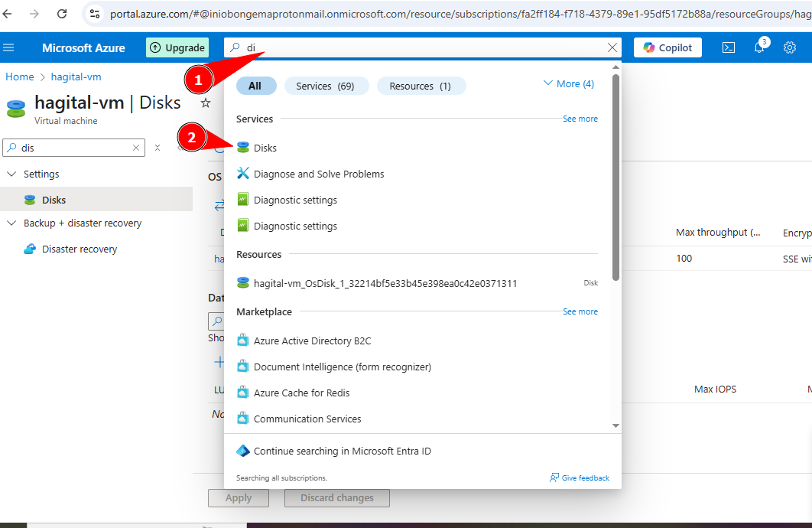The image size is (812, 528).
Task: Click the browser address bar URL
Action: point(460,14)
